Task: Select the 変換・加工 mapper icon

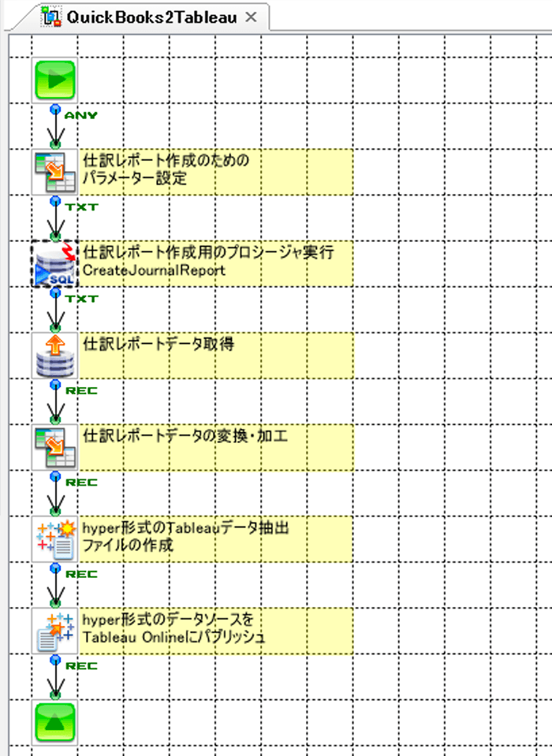Action: [55, 448]
